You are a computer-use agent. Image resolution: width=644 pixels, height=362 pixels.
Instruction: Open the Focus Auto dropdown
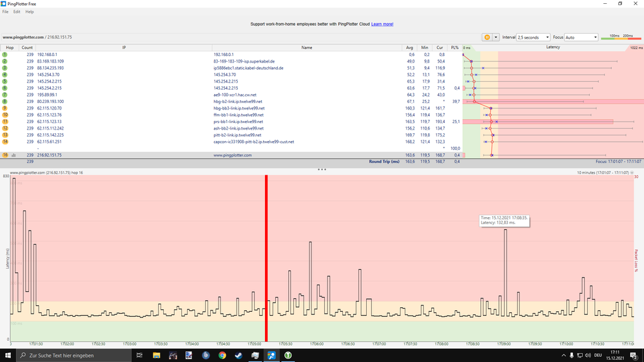(581, 37)
